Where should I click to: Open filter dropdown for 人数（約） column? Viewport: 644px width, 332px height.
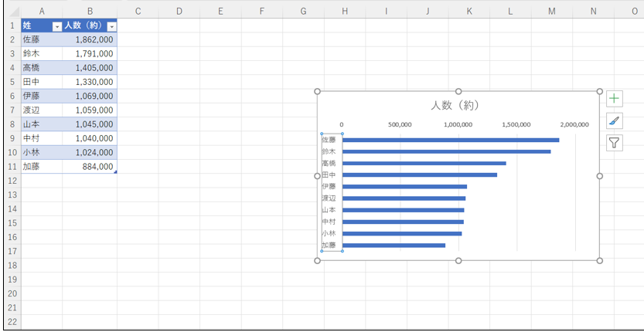click(x=111, y=27)
